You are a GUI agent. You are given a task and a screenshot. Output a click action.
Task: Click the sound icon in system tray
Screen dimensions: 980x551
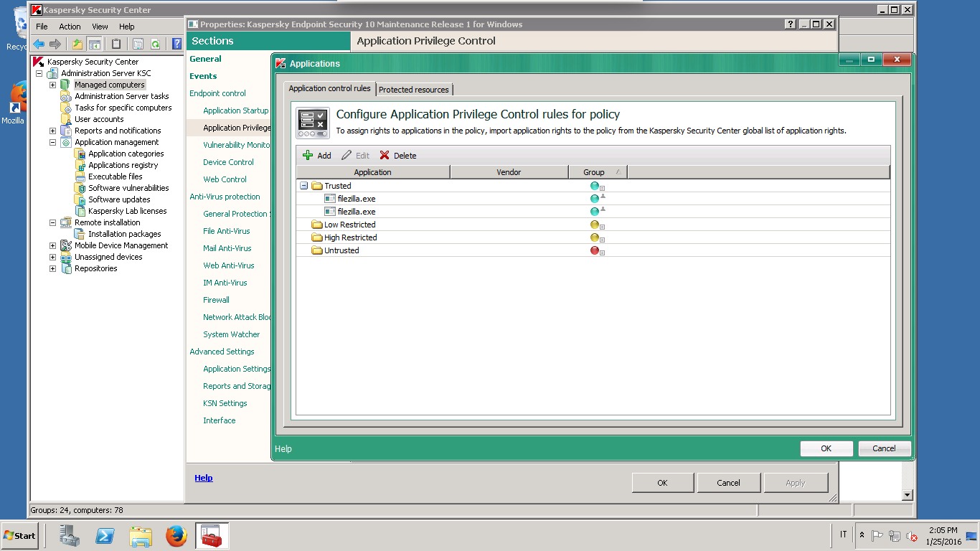click(x=912, y=536)
